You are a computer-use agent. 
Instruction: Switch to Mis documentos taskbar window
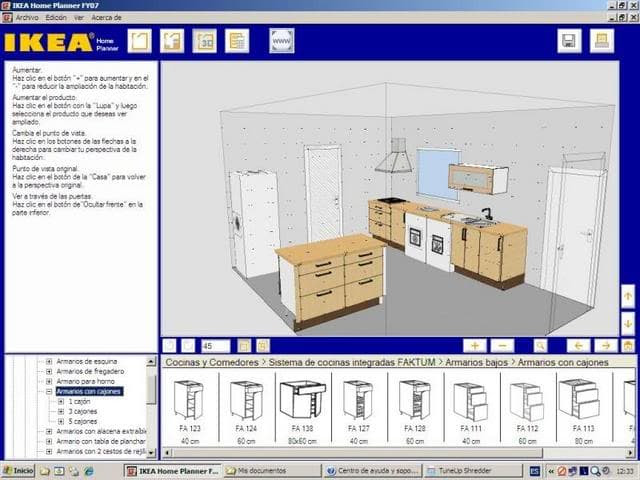coord(272,471)
